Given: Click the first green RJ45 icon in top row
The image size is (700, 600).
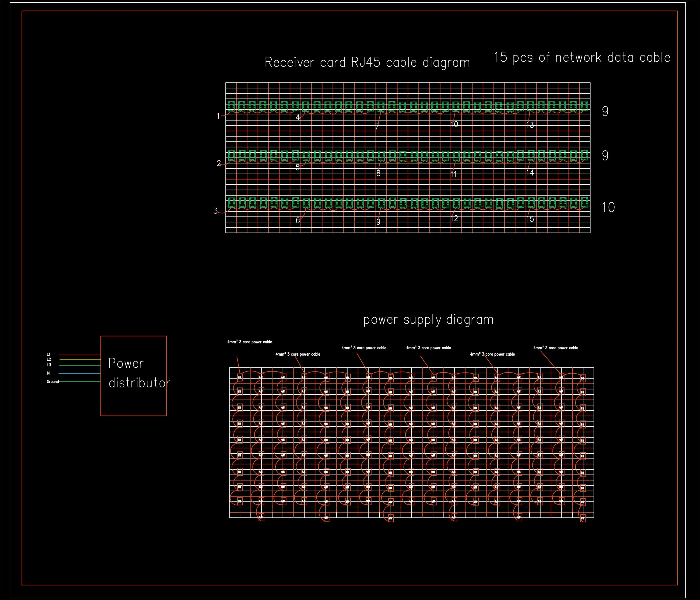Looking at the screenshot, I should (x=231, y=106).
